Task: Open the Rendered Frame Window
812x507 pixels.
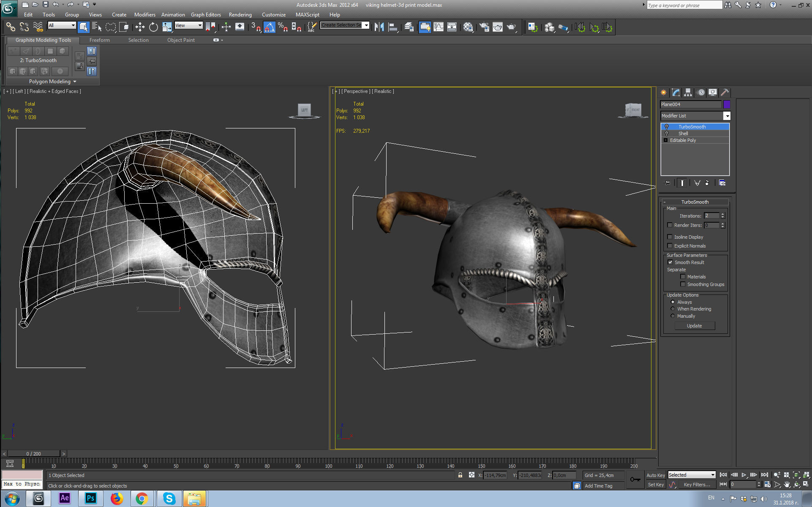Action: click(498, 27)
